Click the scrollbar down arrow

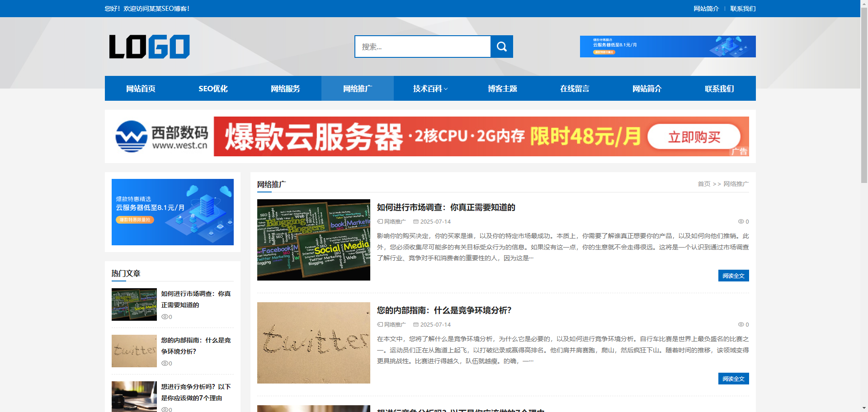[x=864, y=408]
